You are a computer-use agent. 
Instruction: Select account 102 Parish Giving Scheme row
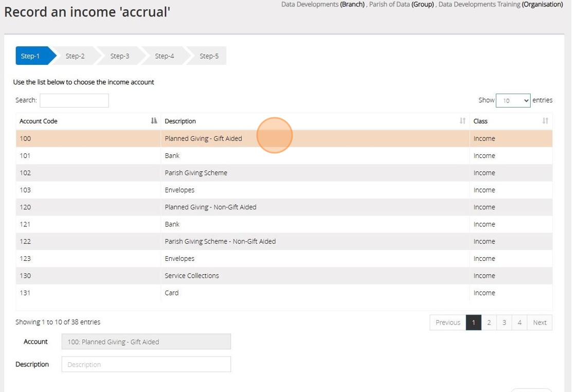click(196, 173)
